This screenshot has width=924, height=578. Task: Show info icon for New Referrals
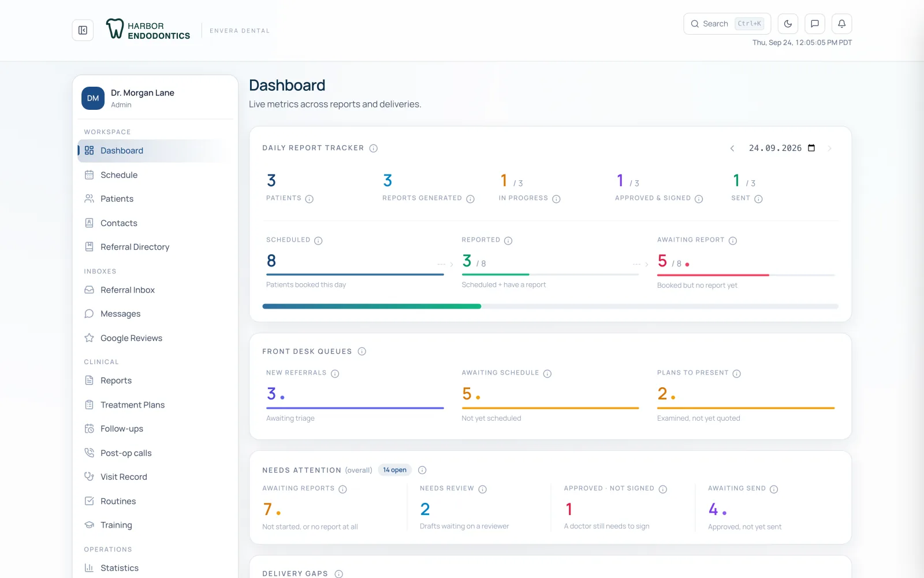(335, 373)
